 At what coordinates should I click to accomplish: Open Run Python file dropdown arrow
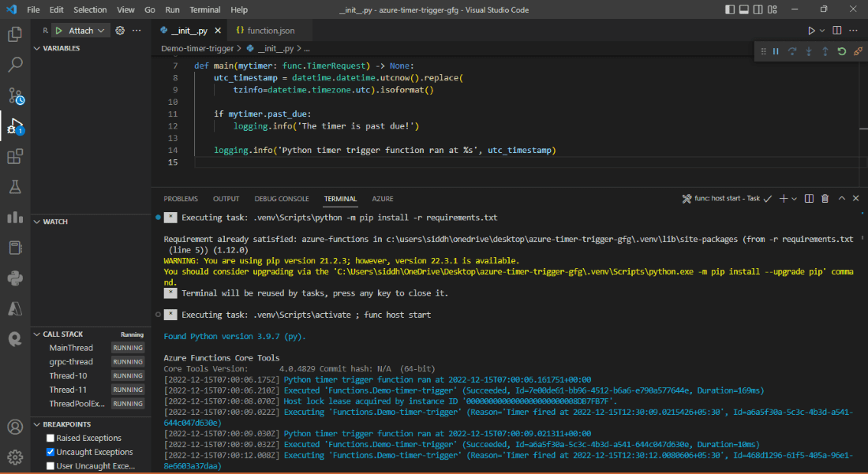[822, 31]
